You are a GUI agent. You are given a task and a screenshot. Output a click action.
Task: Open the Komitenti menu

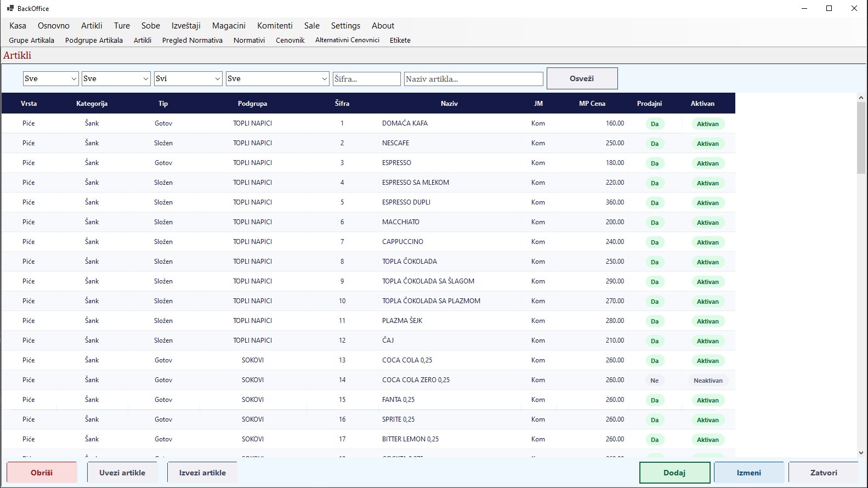(x=275, y=26)
